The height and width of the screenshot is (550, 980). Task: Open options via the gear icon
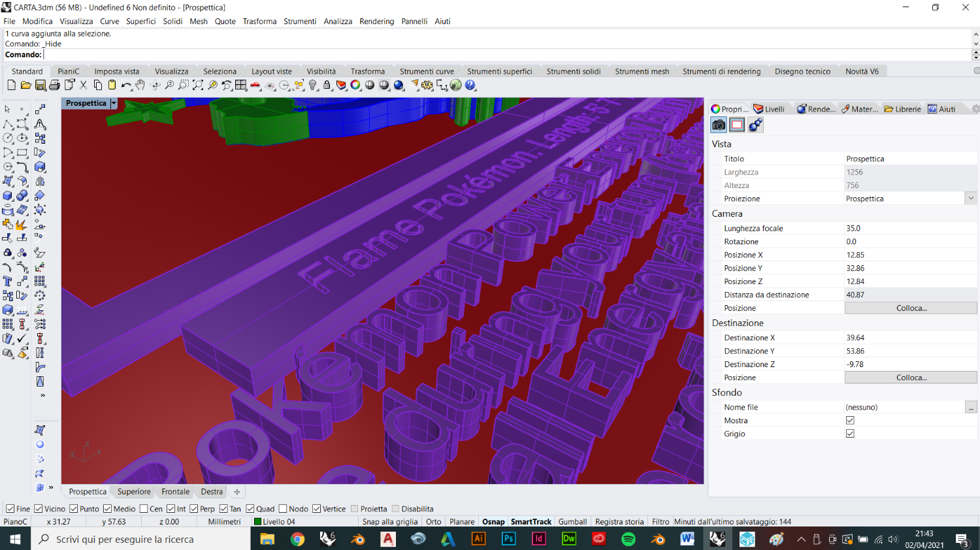point(427,85)
